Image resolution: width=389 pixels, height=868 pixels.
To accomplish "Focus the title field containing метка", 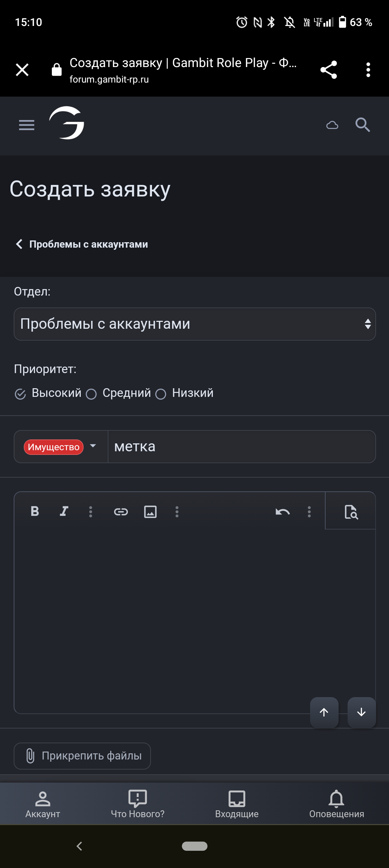I will [x=242, y=447].
